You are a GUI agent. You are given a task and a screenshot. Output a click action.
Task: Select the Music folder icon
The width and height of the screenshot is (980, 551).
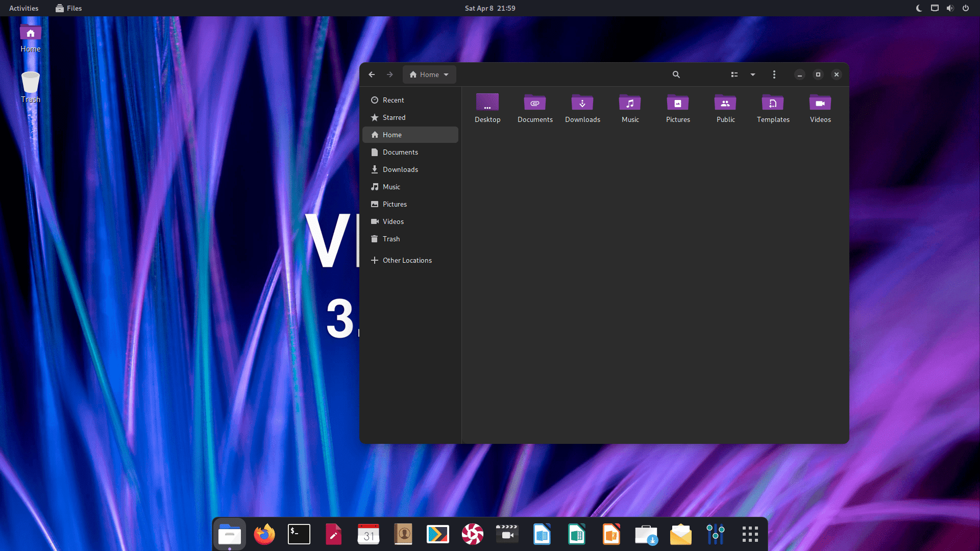click(x=630, y=102)
